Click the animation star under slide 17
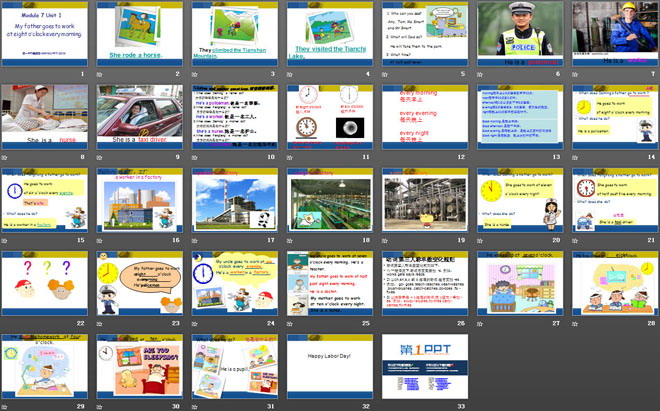Image resolution: width=660 pixels, height=411 pixels. pyautogui.click(x=195, y=240)
